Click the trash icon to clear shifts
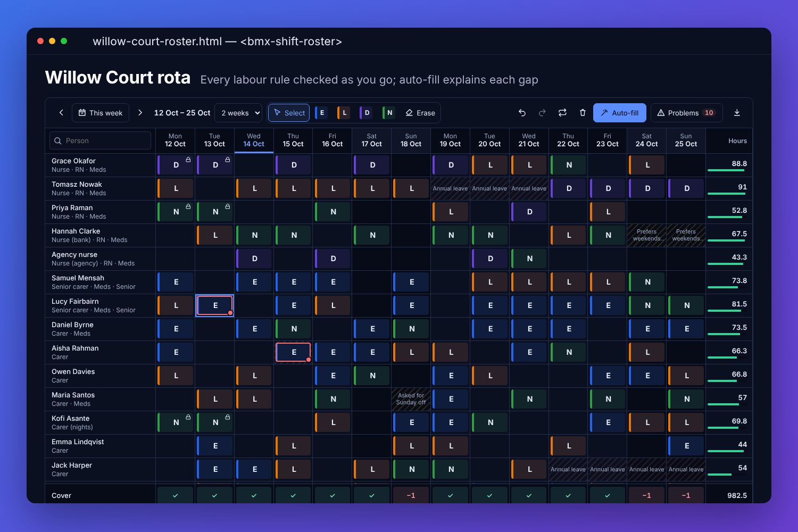Image resolution: width=798 pixels, height=532 pixels. 583,113
